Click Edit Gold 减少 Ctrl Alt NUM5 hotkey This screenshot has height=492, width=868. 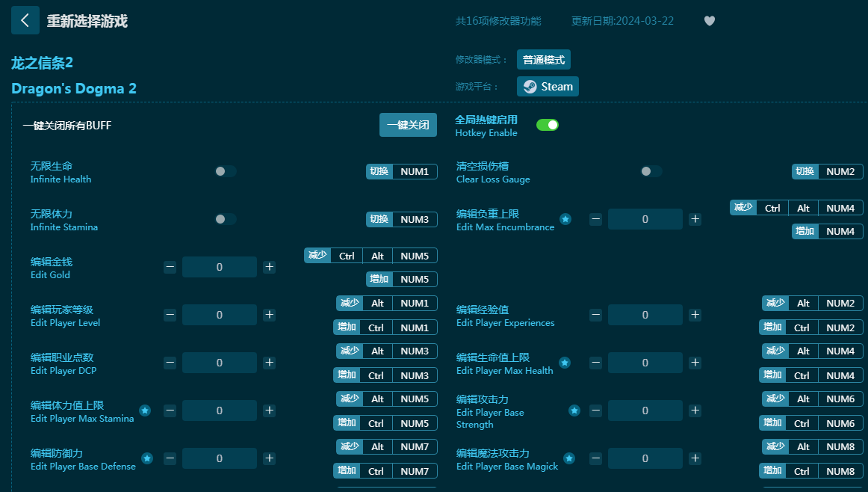(x=371, y=256)
